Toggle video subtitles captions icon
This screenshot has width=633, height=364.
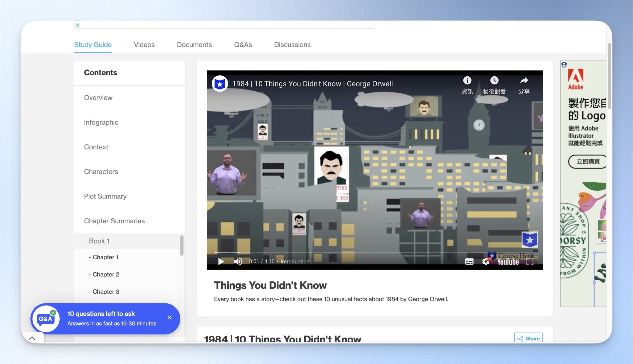click(x=469, y=261)
